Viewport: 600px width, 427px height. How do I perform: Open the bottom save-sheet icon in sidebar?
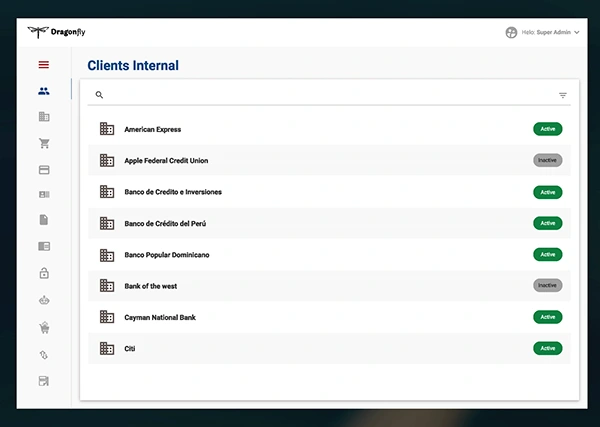click(x=44, y=381)
